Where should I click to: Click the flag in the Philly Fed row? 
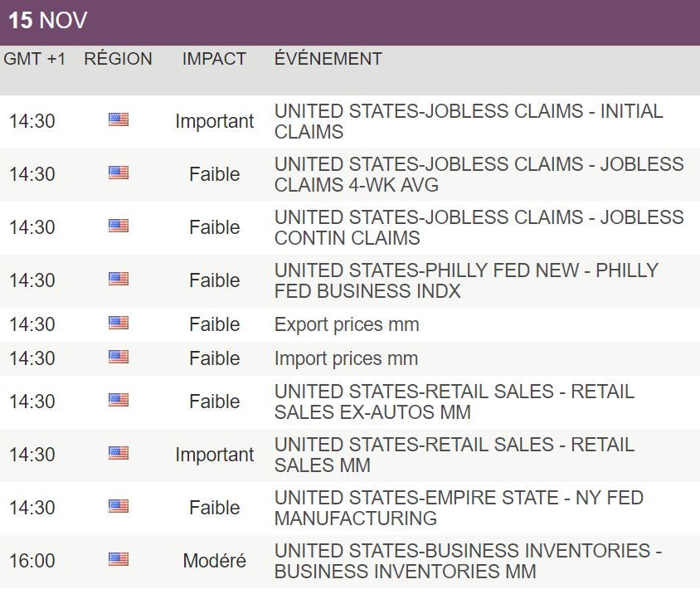pyautogui.click(x=119, y=280)
